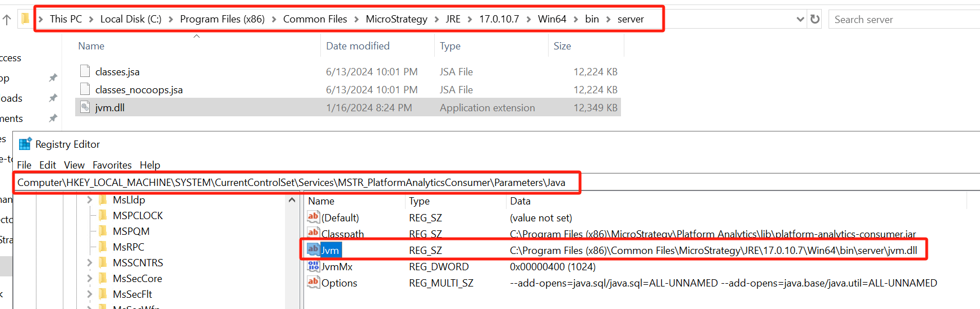Go to Win64 breadcrumb
The image size is (980, 309).
pyautogui.click(x=552, y=19)
